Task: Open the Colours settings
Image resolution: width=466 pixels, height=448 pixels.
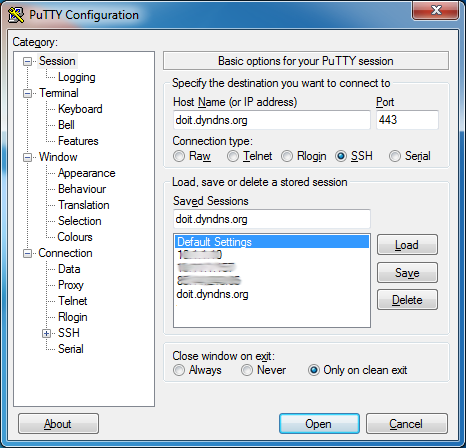Action: (x=75, y=237)
